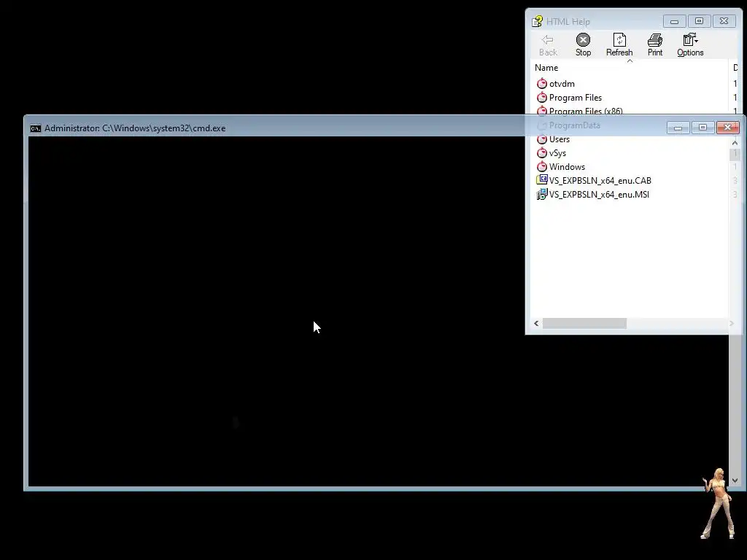Screen dimensions: 747x560
Task: Open the Options dropdown in HTML Help
Action: [x=690, y=44]
